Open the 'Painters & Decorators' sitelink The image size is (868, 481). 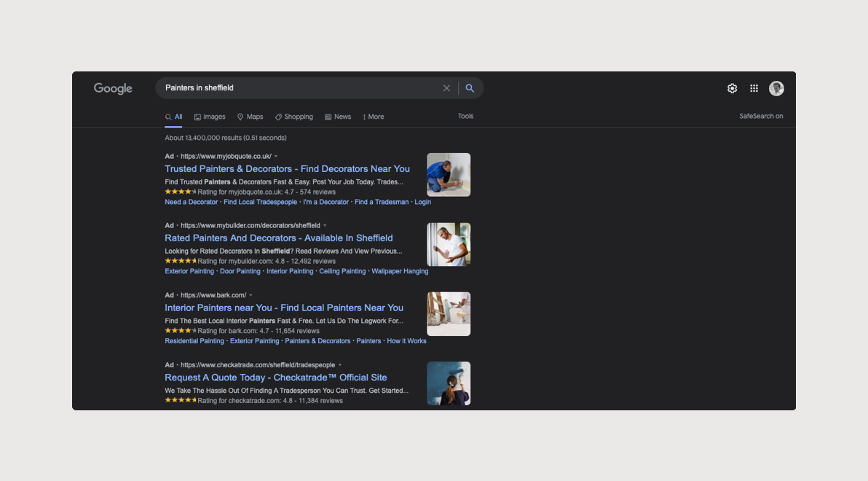point(317,341)
